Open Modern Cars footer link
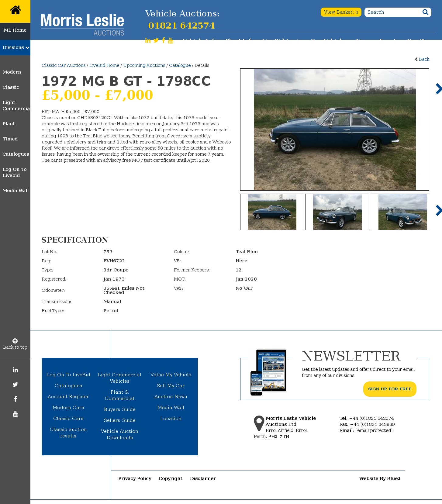This screenshot has height=504, width=442. [x=68, y=408]
